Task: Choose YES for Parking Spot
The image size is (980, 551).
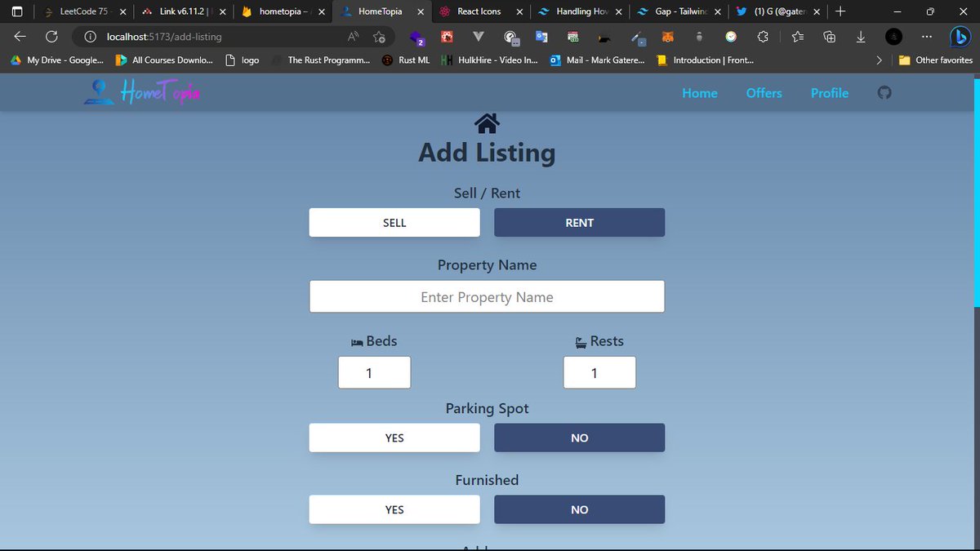Action: [x=394, y=438]
